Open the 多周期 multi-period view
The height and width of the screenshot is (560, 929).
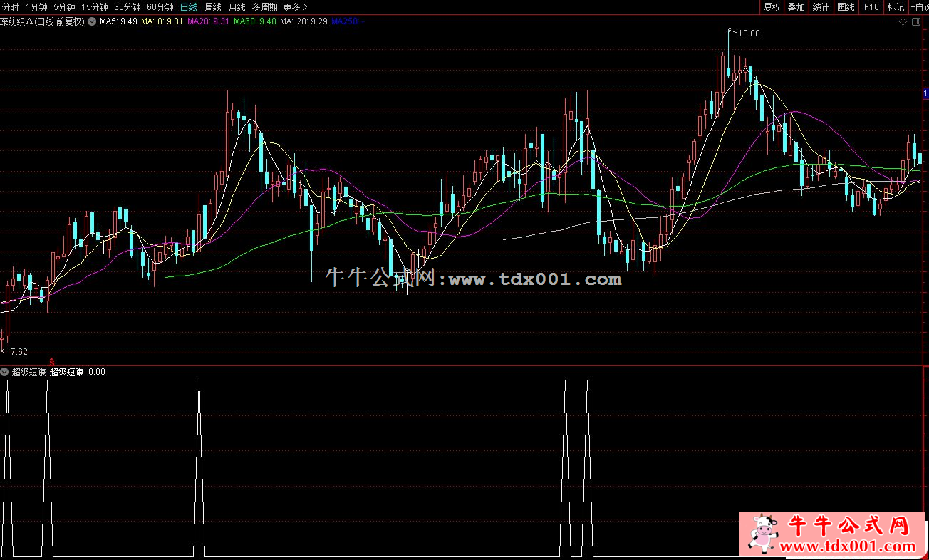pos(265,7)
